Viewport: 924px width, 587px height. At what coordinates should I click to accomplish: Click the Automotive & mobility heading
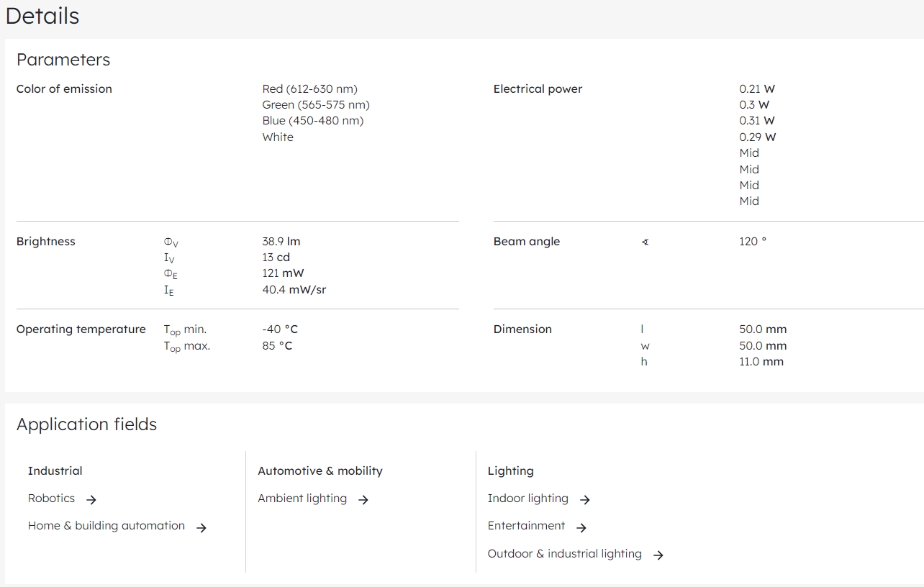point(320,471)
